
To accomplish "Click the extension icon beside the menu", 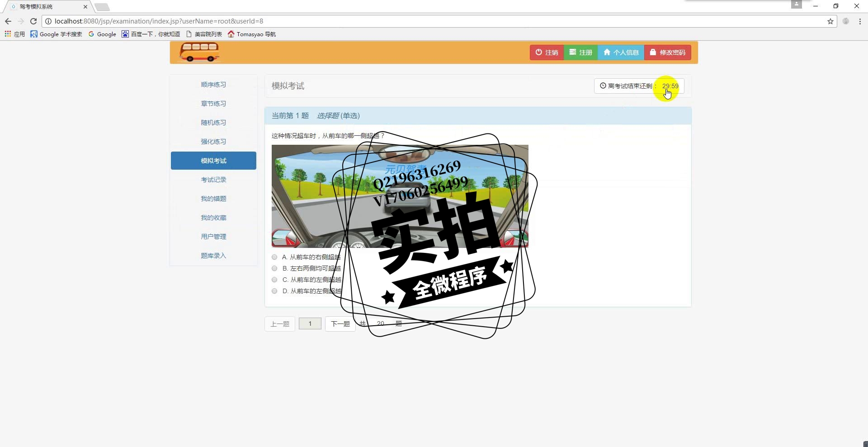I will [845, 21].
